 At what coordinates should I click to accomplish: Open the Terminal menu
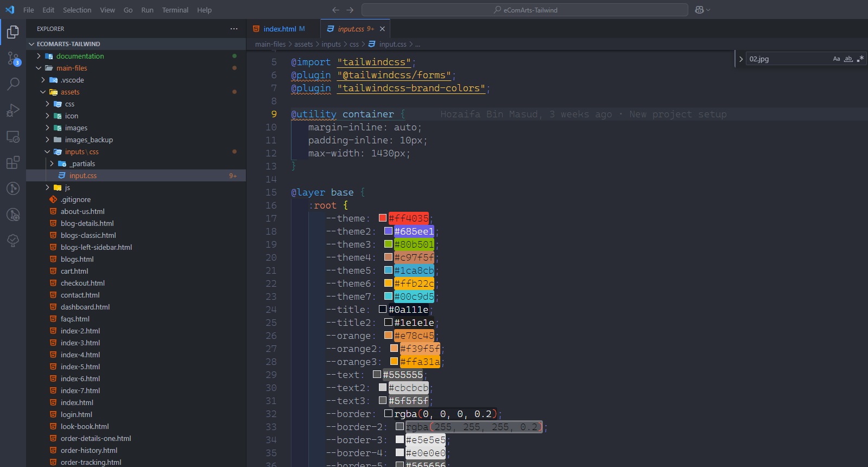pyautogui.click(x=175, y=10)
